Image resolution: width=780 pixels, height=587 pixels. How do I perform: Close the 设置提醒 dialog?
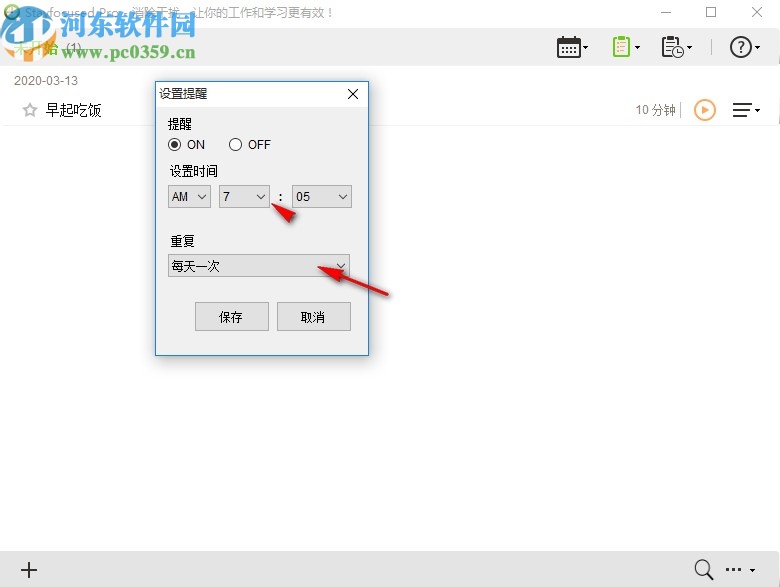coord(353,94)
